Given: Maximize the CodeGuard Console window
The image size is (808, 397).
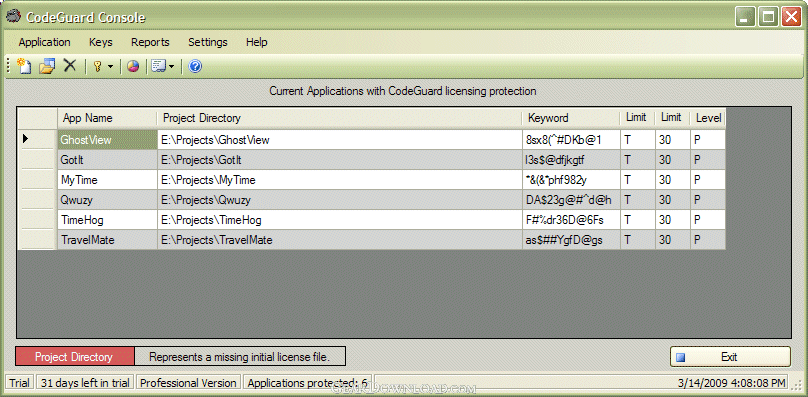Looking at the screenshot, I should 768,17.
